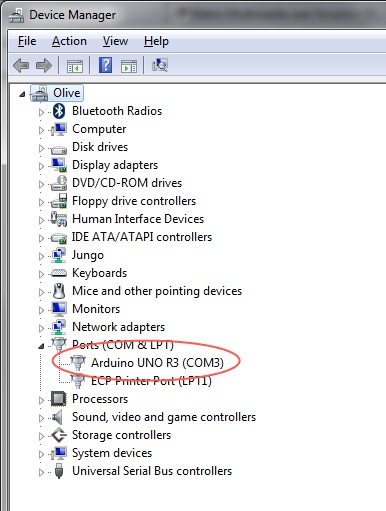
Task: Expand the Keyboards node arrow
Action: pos(41,274)
